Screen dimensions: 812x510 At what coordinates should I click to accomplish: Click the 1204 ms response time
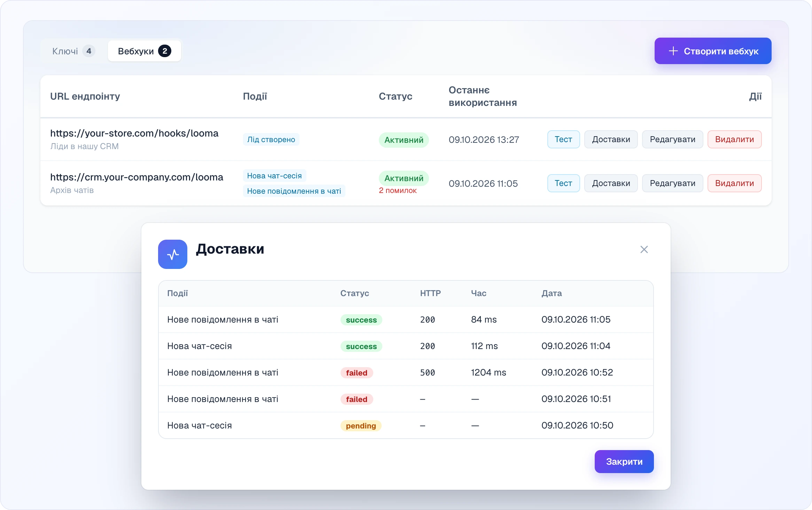(489, 372)
